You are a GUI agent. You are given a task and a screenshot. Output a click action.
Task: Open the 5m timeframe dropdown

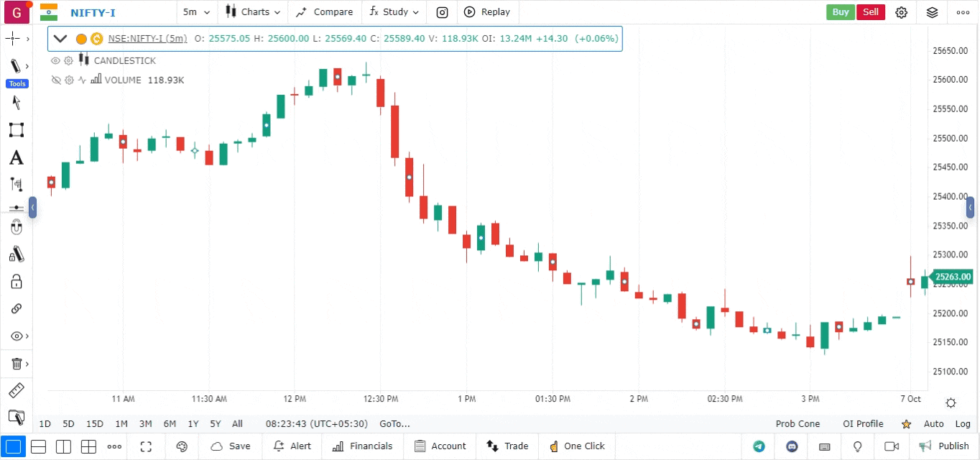195,12
